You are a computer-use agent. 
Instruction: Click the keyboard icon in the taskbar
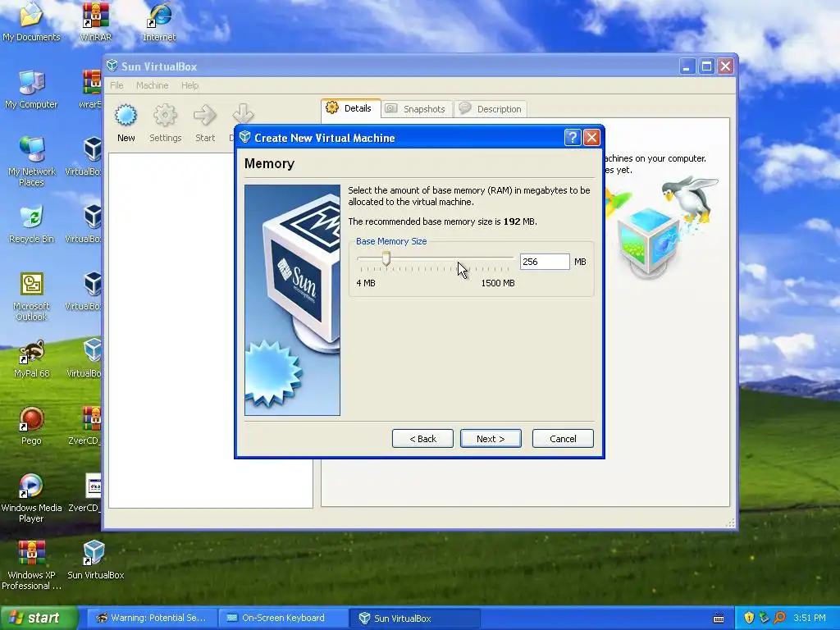719,619
